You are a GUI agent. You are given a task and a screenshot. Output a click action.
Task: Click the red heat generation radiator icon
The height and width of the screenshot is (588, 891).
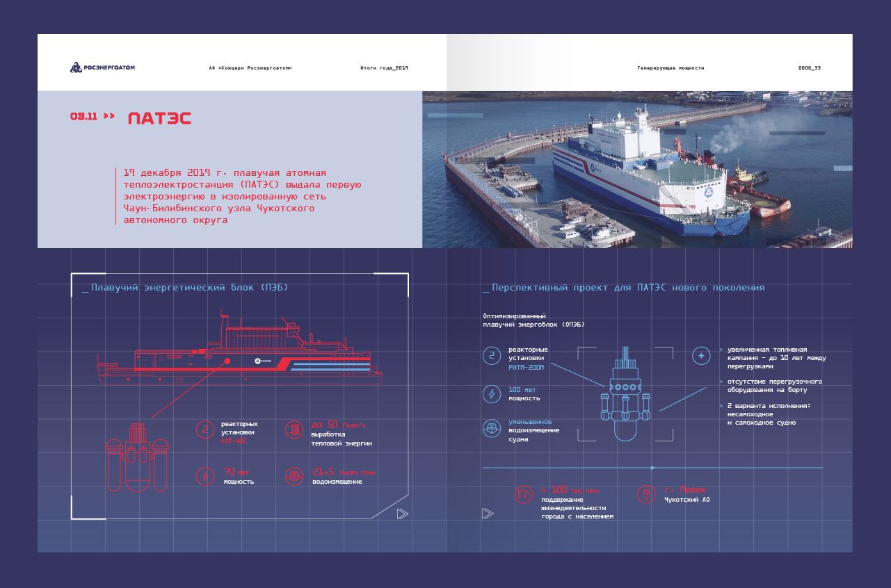tap(294, 430)
